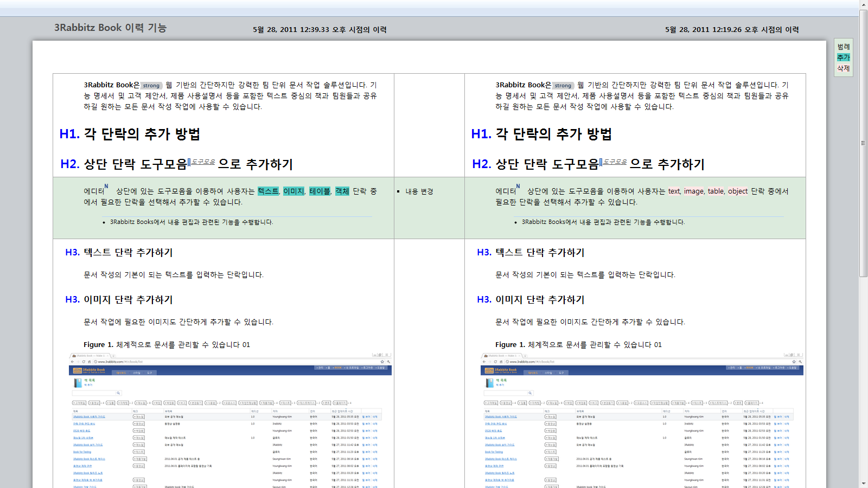Click the vertical scrollbar thumb
The width and height of the screenshot is (868, 488).
pos(864,143)
